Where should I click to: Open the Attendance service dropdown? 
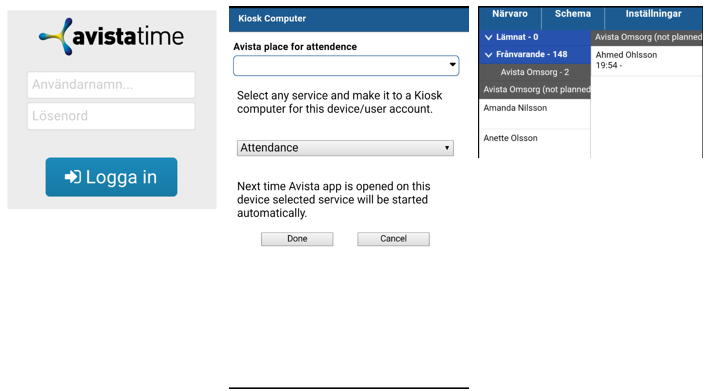click(345, 148)
